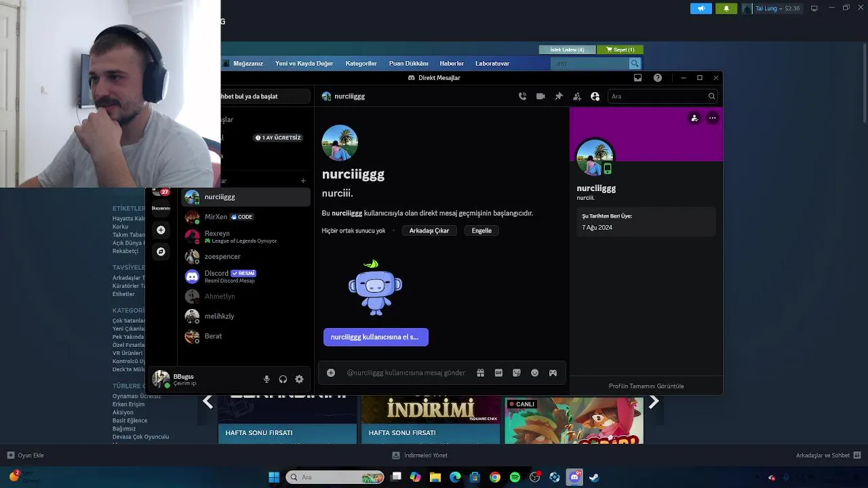This screenshot has height=488, width=868.
Task: Open the Discover servers compass icon
Action: click(x=161, y=251)
